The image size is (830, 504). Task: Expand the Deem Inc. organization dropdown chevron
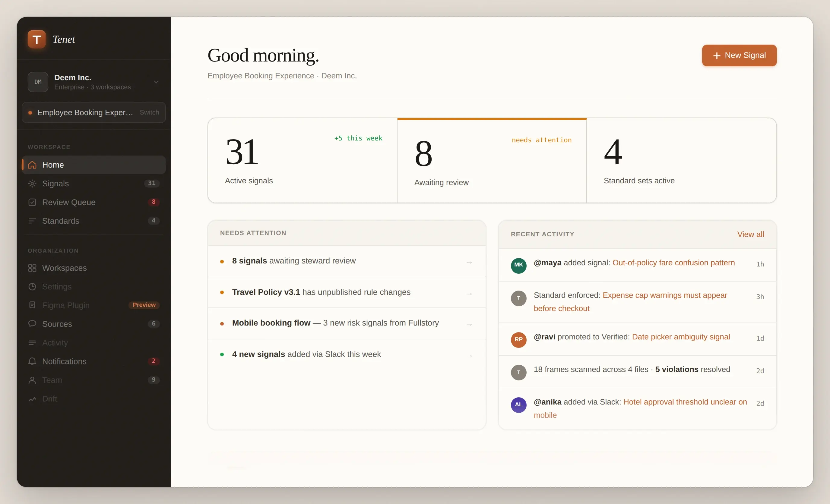point(156,82)
